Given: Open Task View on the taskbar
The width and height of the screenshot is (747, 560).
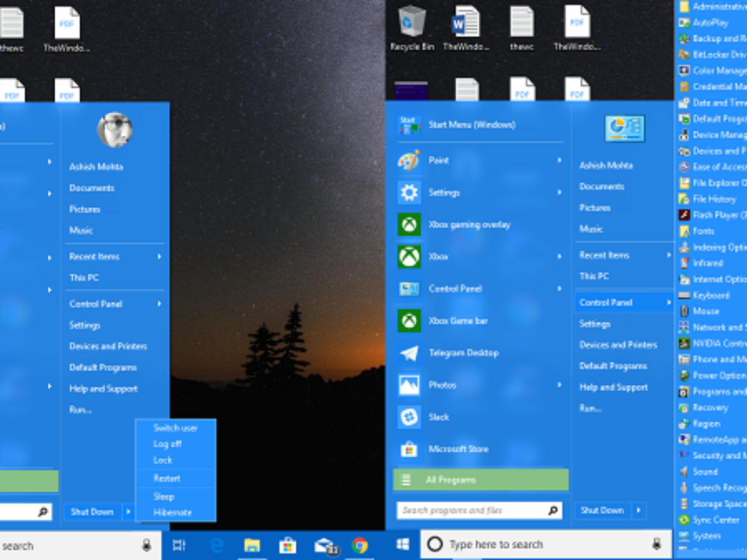Looking at the screenshot, I should tap(179, 546).
